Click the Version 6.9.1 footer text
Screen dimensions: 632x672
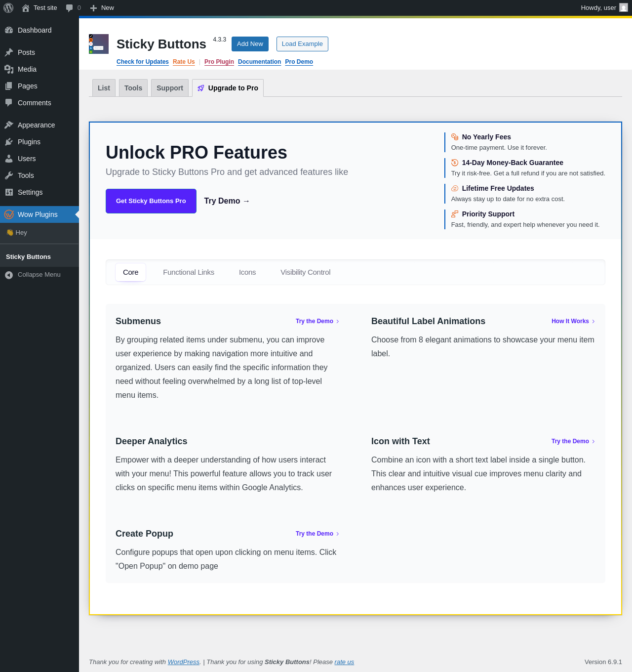click(603, 662)
